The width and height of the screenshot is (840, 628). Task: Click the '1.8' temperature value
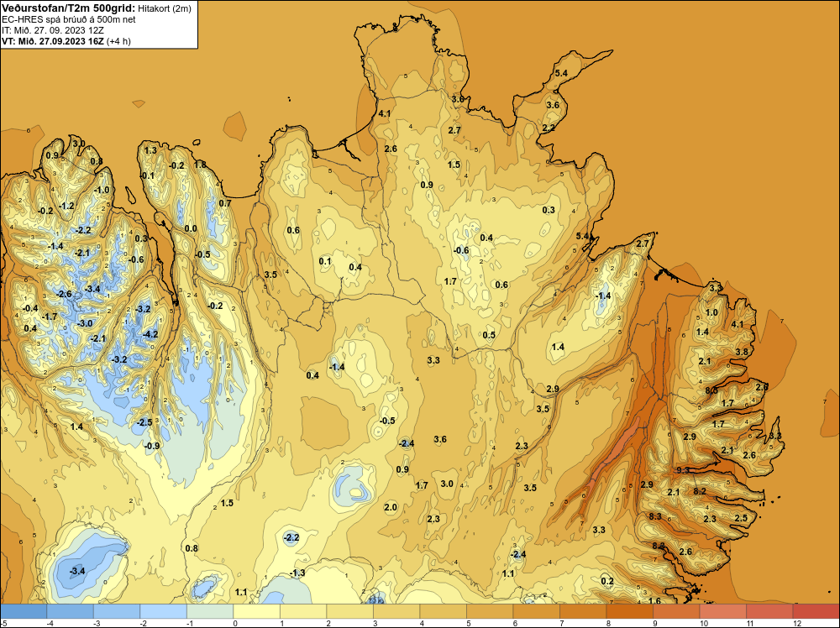[x=200, y=165]
